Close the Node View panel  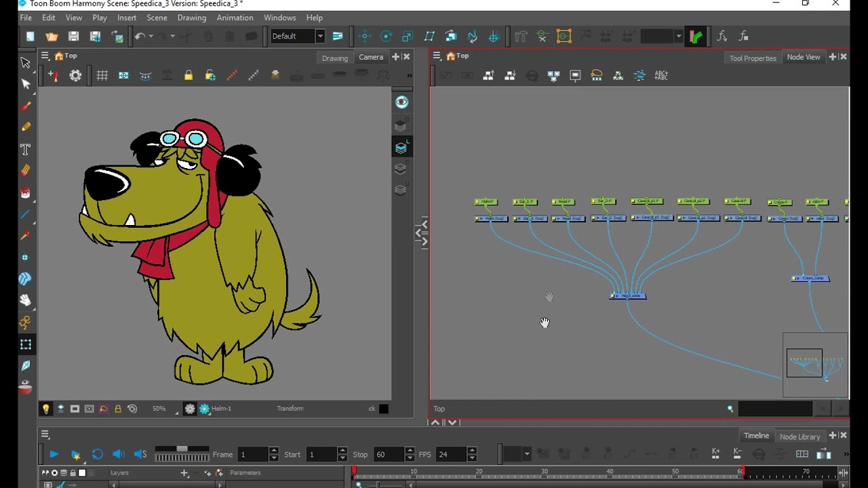tap(843, 57)
